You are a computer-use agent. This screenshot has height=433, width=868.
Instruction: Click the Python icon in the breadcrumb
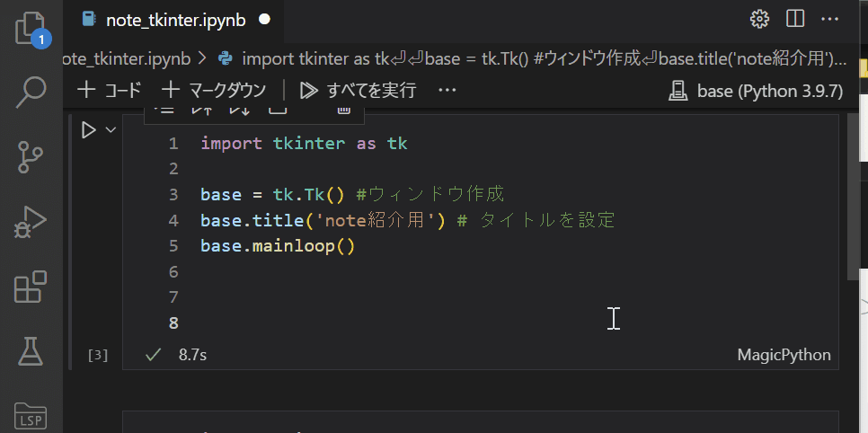point(226,58)
